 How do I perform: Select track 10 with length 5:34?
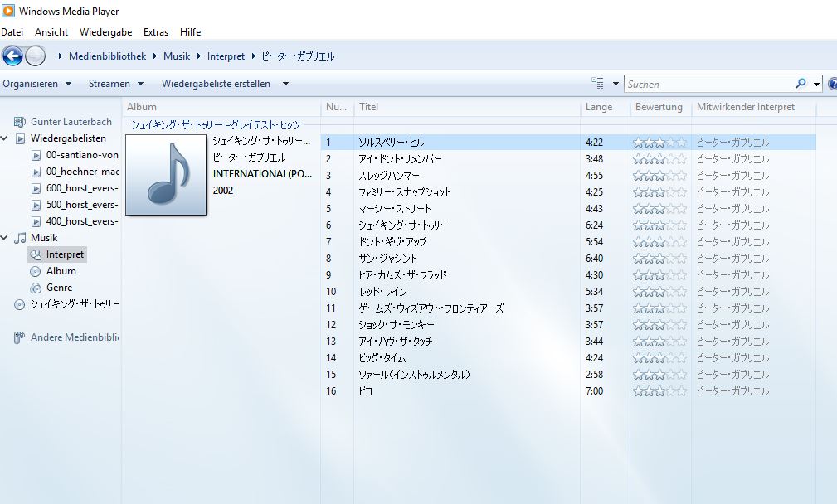[568, 291]
